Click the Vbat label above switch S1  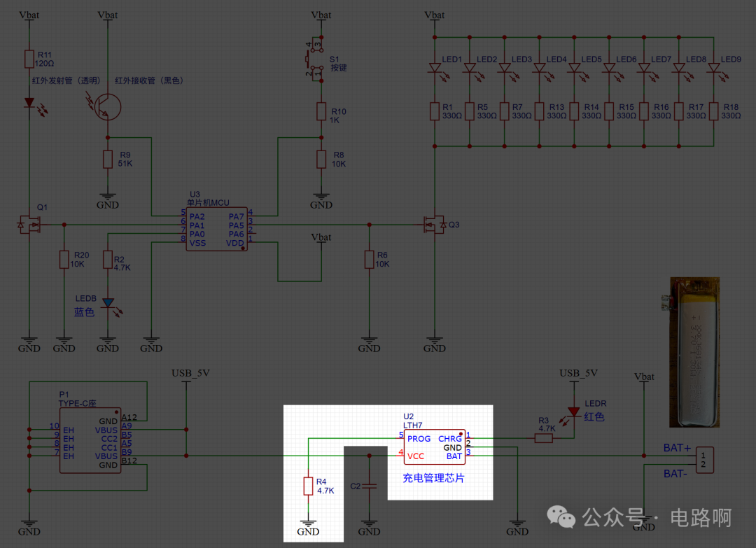pos(321,15)
